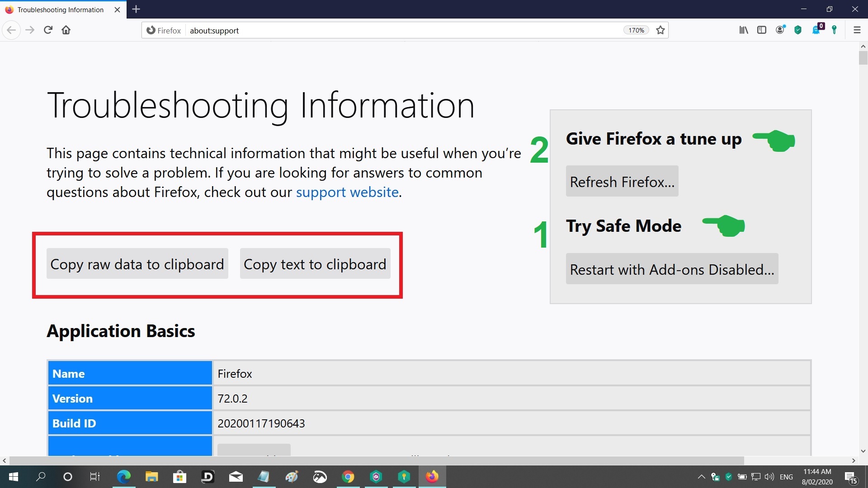This screenshot has width=868, height=488.
Task: Click Copy text to clipboard
Action: [315, 264]
